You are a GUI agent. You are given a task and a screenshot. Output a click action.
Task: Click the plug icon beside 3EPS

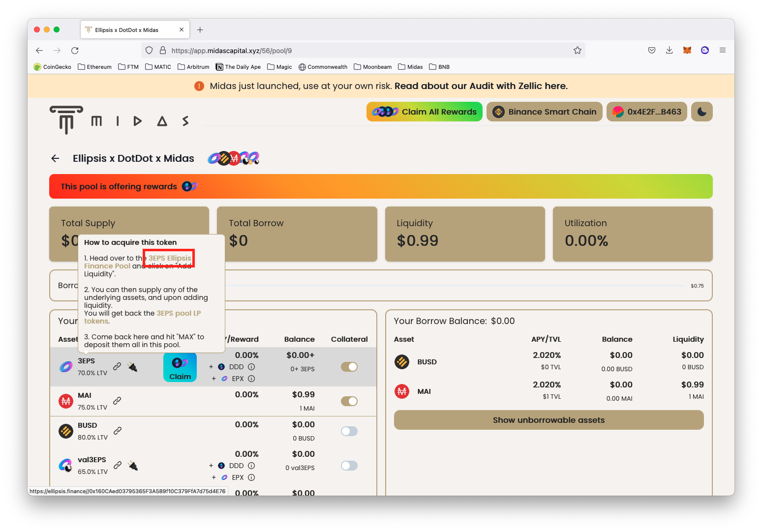tap(132, 366)
